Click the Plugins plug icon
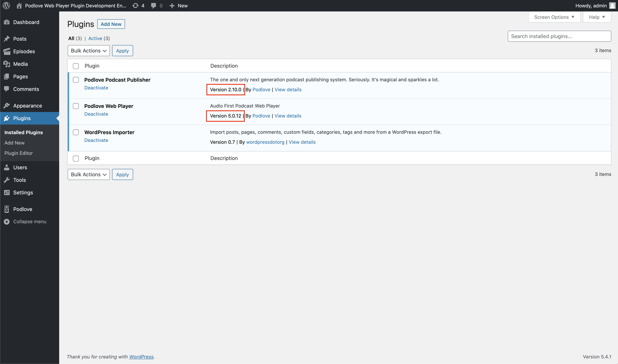Viewport: 618px width, 364px height. (7, 118)
